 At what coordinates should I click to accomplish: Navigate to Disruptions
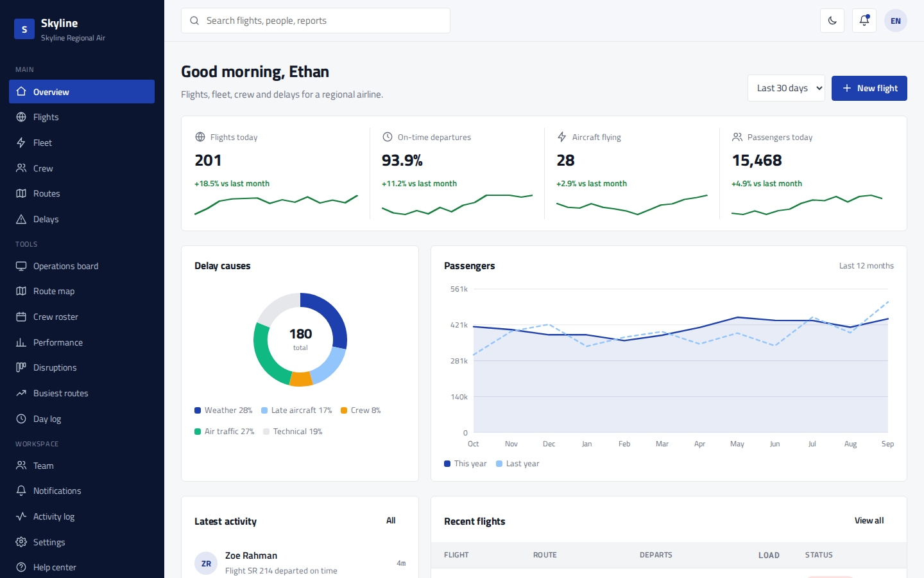[81, 367]
